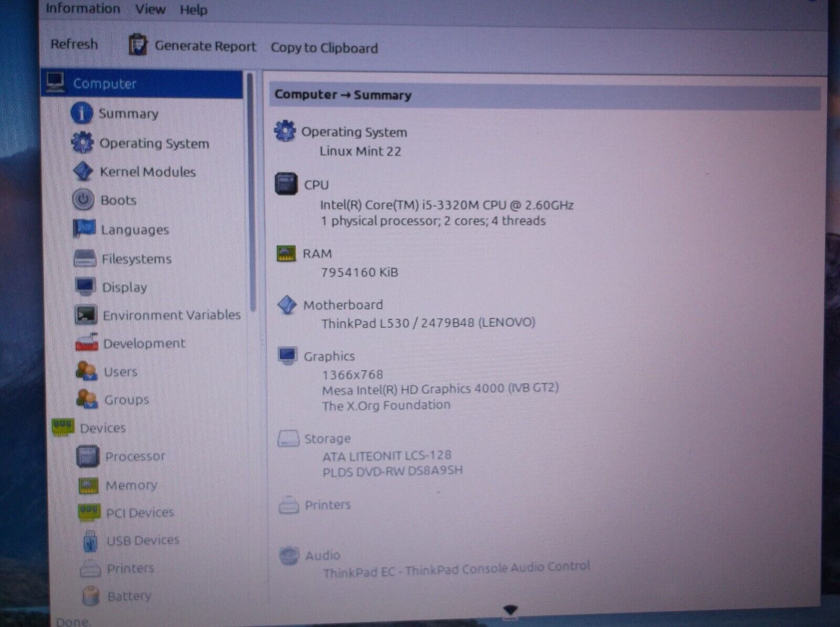Click the Devices category card icon

click(x=63, y=427)
